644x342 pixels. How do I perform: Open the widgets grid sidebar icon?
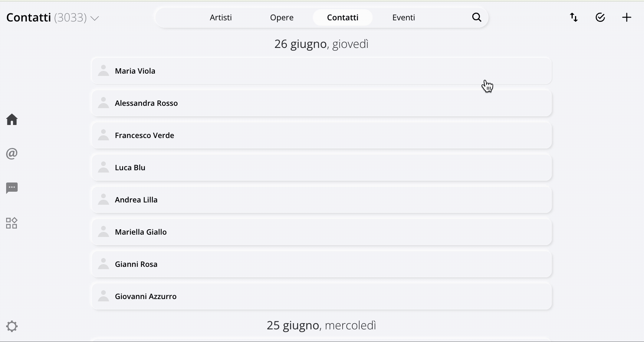[x=12, y=223]
